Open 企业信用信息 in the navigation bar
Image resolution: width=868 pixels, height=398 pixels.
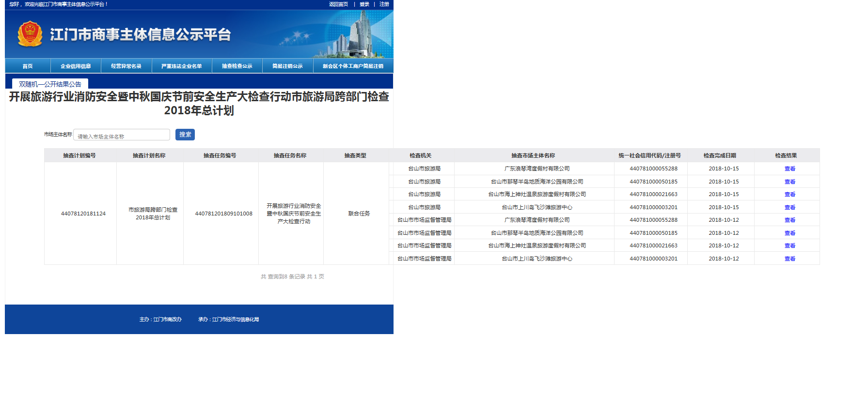coord(76,66)
